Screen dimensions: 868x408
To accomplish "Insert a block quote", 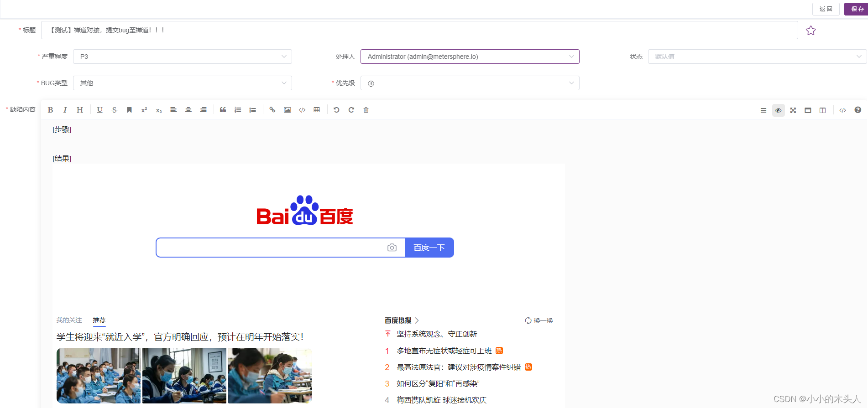I will pos(223,110).
